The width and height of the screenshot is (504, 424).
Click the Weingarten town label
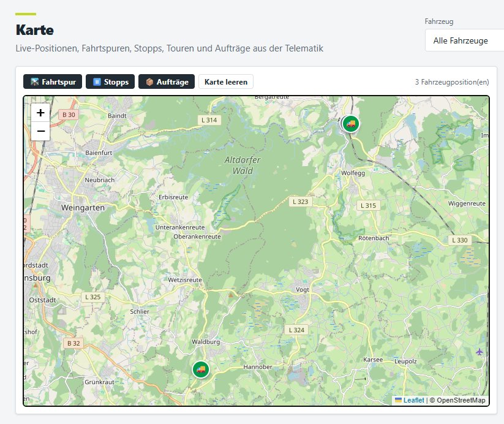point(83,208)
